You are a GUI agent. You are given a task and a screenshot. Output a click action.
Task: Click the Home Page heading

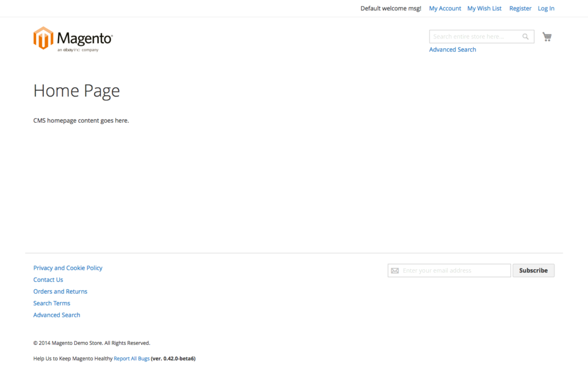coord(76,90)
